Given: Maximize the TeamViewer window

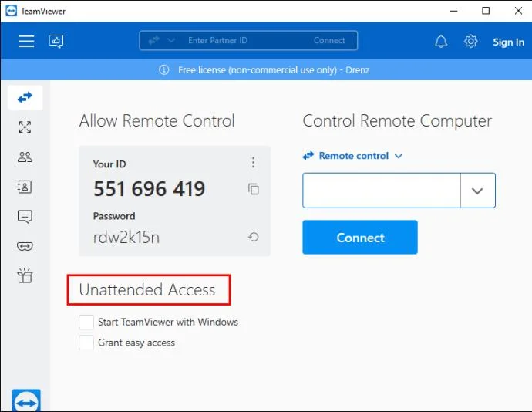Looking at the screenshot, I should 486,11.
